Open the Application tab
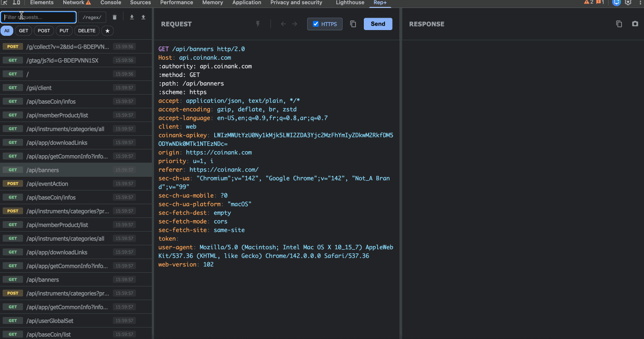644x339 pixels. tap(247, 3)
